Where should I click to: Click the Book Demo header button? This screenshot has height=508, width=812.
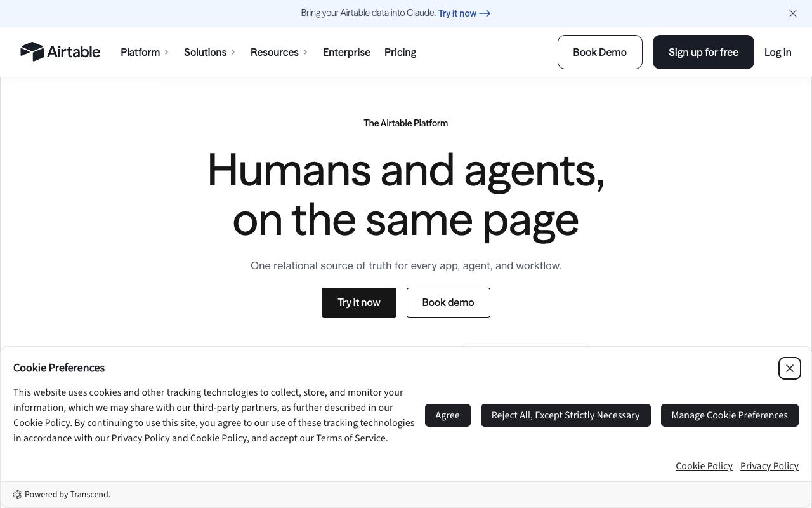tap(600, 52)
